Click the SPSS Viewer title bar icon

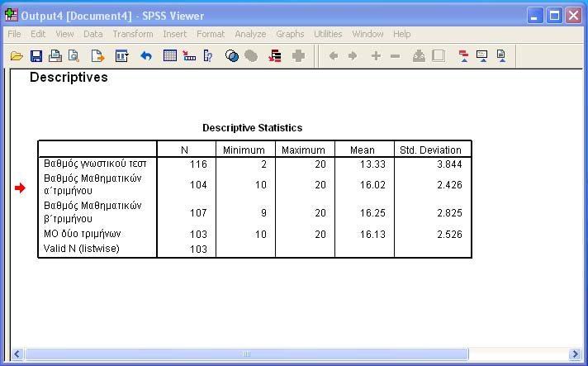[12, 16]
